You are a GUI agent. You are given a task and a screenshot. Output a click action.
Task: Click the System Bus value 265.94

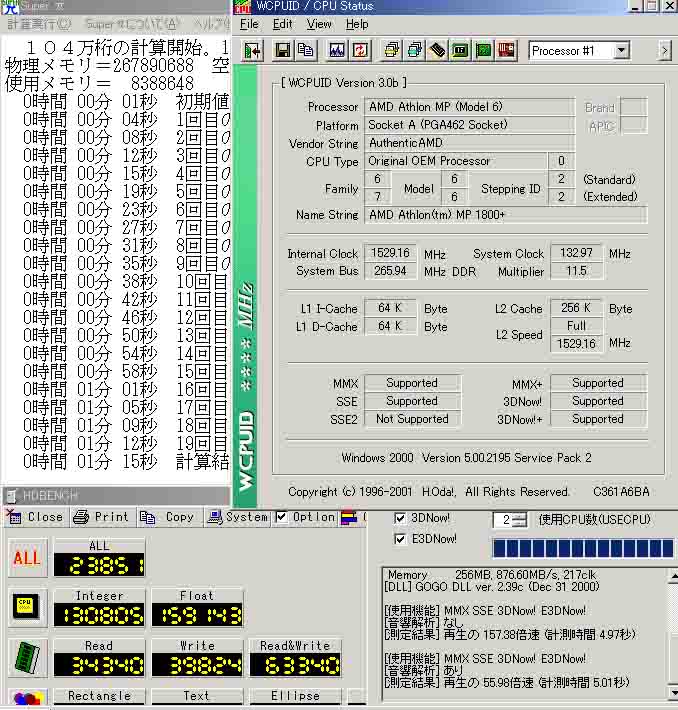pyautogui.click(x=390, y=271)
